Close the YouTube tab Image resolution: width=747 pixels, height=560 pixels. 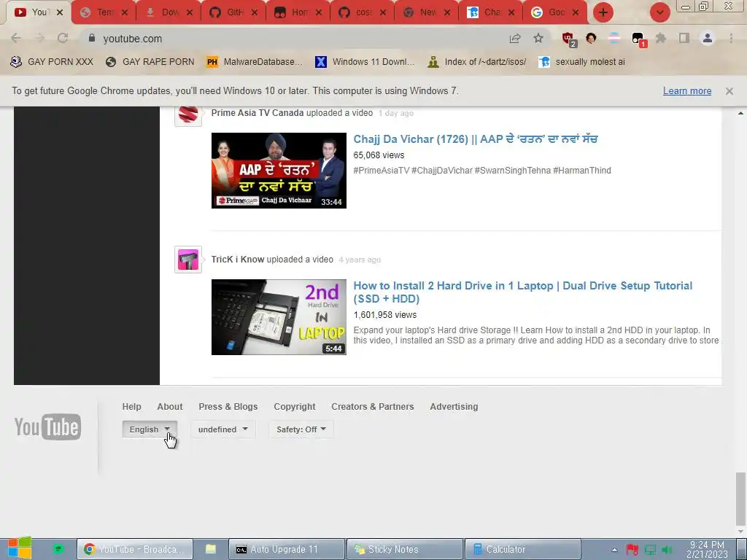pos(60,12)
